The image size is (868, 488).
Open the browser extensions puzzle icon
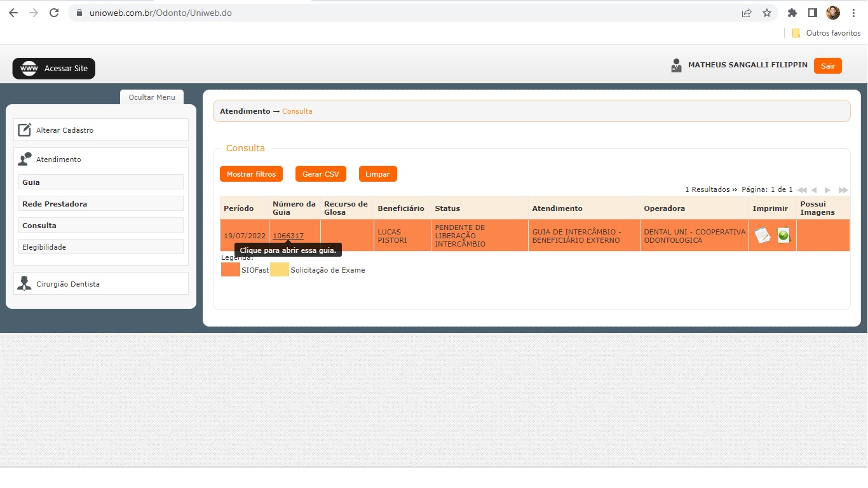(x=792, y=13)
